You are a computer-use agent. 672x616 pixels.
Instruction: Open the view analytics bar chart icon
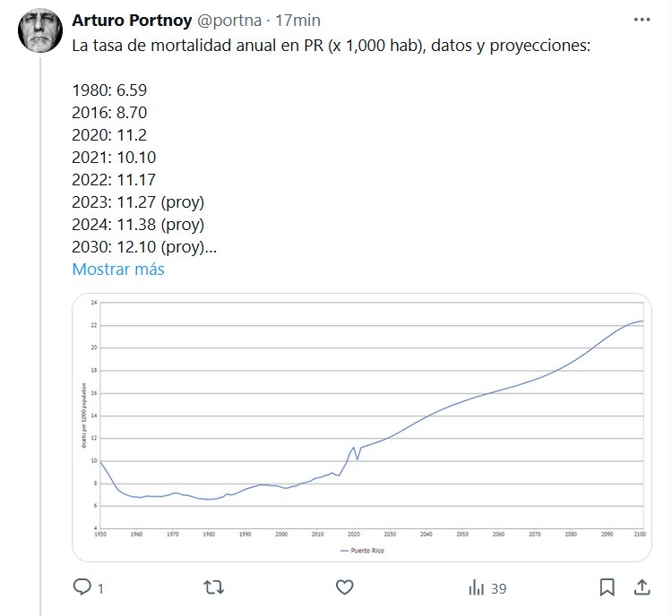(476, 587)
